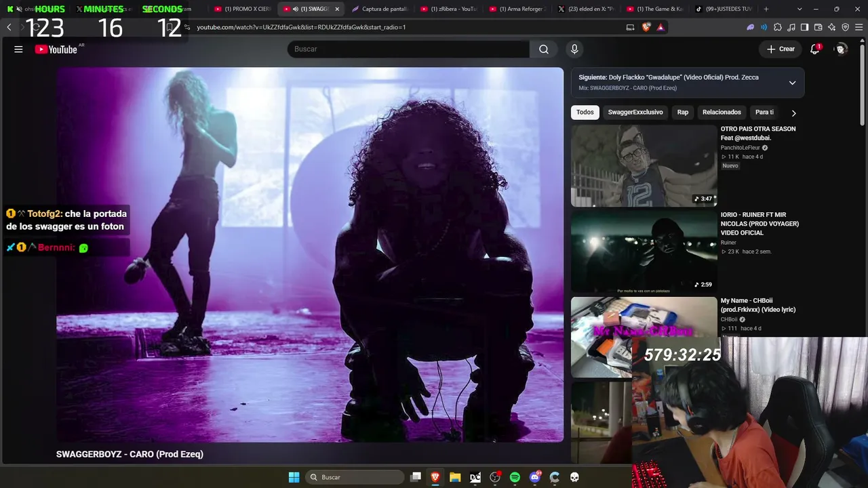Click the Crear button
Image resolution: width=868 pixels, height=488 pixels.
click(x=781, y=49)
